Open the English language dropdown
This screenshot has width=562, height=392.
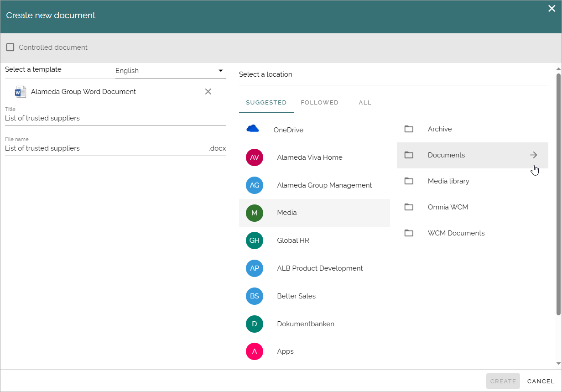[x=171, y=71]
